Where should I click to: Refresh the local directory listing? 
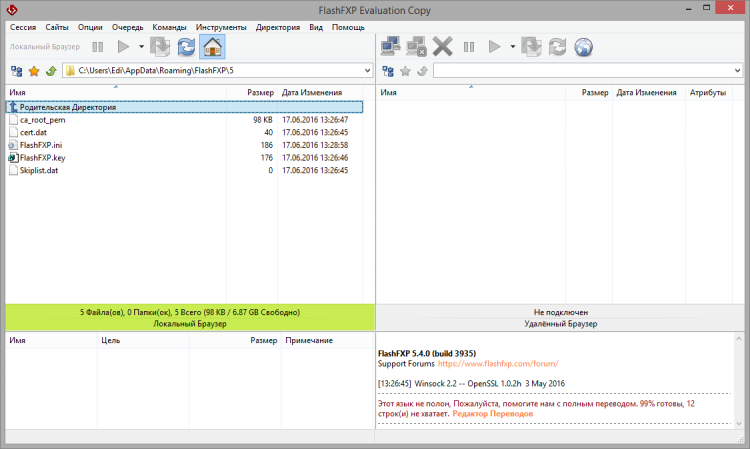[x=186, y=47]
